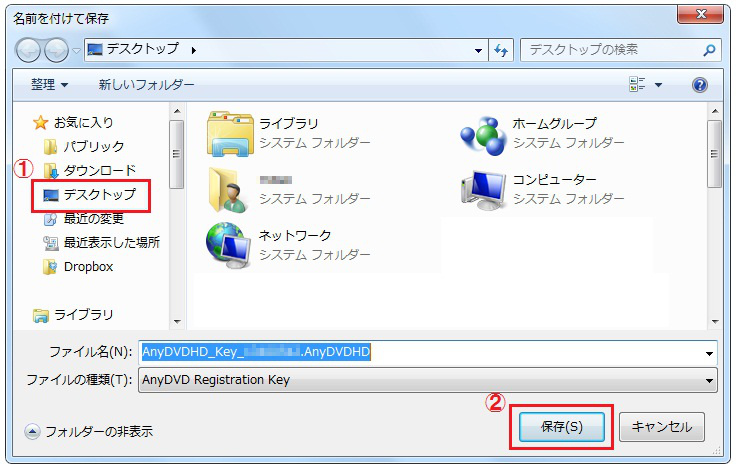This screenshot has width=737, height=469.
Task: Click the change view icon
Action: (637, 85)
